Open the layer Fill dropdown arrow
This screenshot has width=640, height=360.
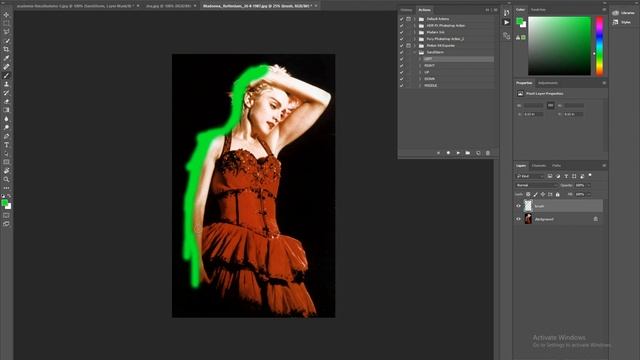[x=589, y=194]
